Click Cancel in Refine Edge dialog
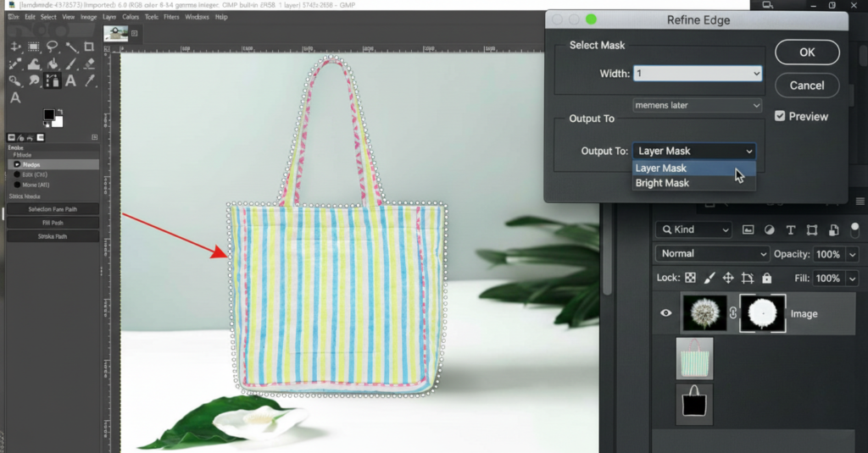The height and width of the screenshot is (453, 868). [x=807, y=86]
